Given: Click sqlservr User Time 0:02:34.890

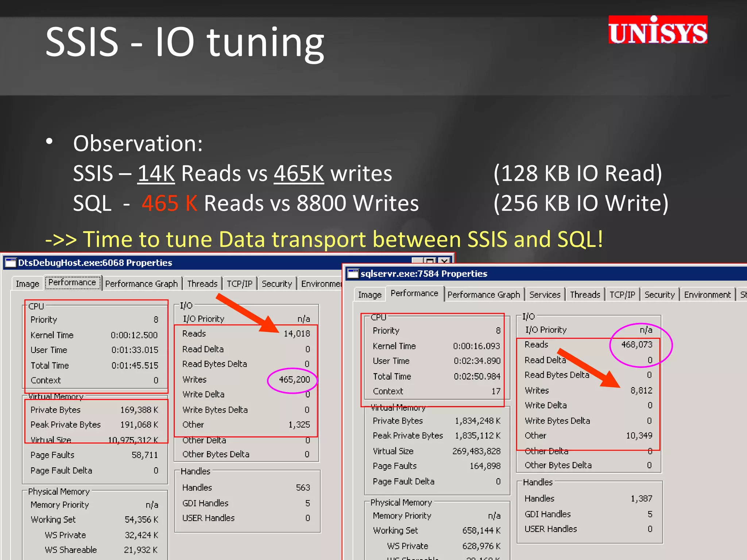Looking at the screenshot, I should click(477, 361).
